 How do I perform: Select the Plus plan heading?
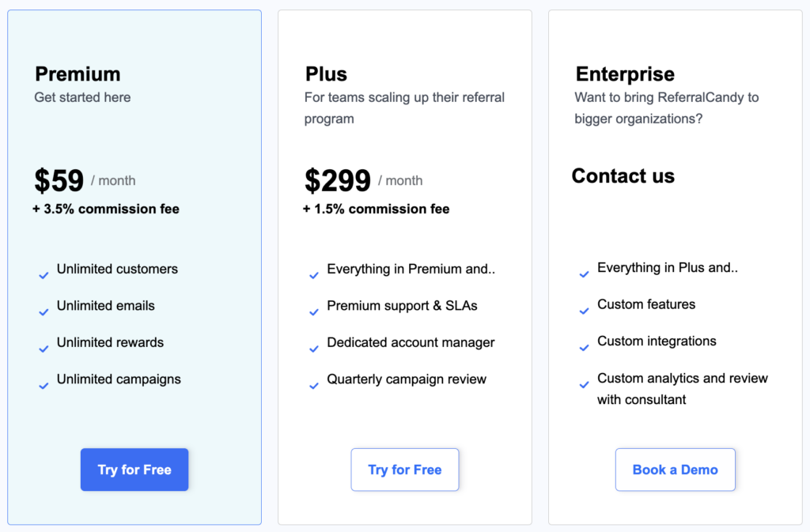coord(326,74)
